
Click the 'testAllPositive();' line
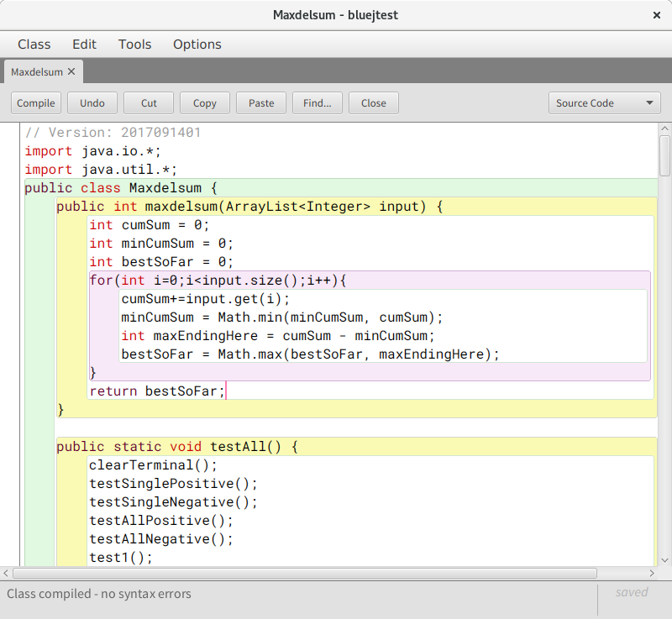click(161, 520)
